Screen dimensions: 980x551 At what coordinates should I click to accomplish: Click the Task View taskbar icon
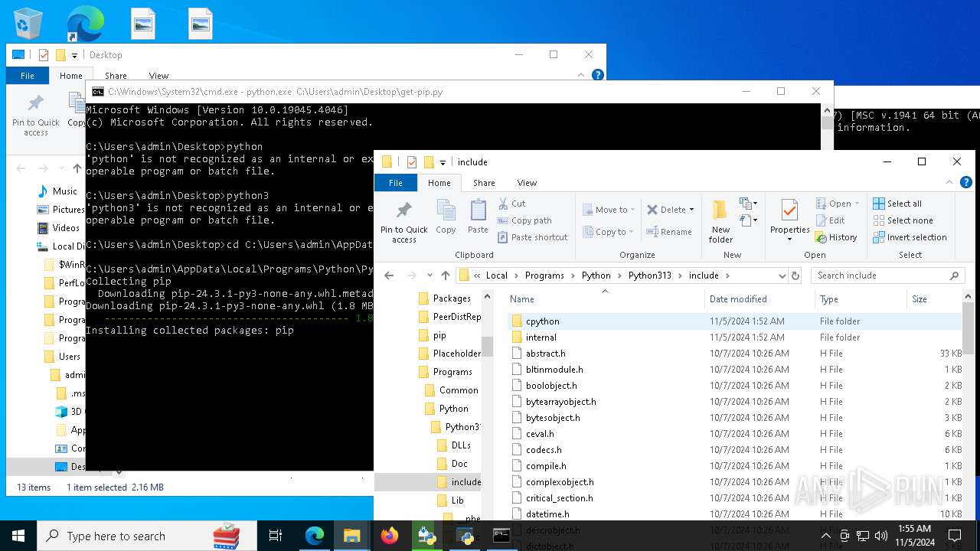coord(276,536)
